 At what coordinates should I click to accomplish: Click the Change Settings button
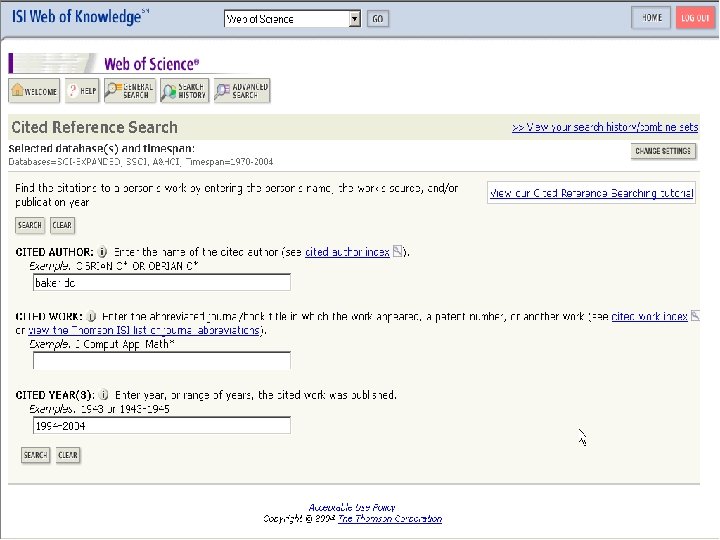point(663,151)
